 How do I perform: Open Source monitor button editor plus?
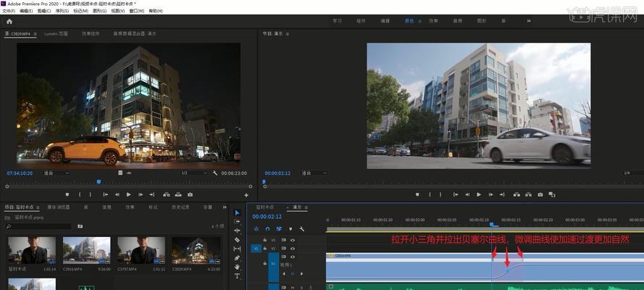tap(246, 196)
